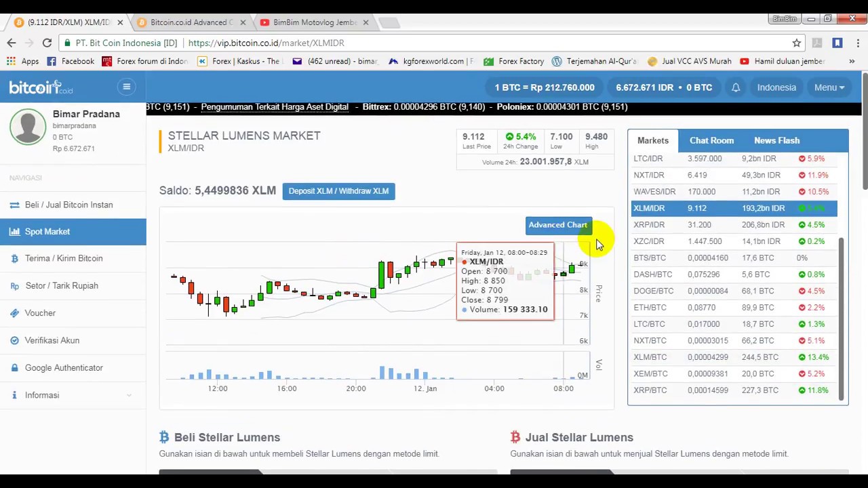This screenshot has width=868, height=488.
Task: Open Jual VCC AVS Murah bookmark
Action: click(x=690, y=61)
